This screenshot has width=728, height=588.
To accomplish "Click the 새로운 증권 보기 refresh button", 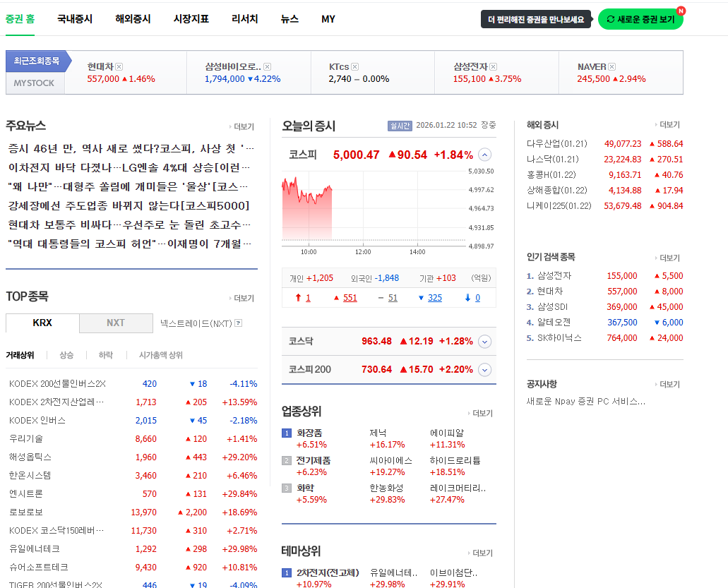I will [x=640, y=19].
